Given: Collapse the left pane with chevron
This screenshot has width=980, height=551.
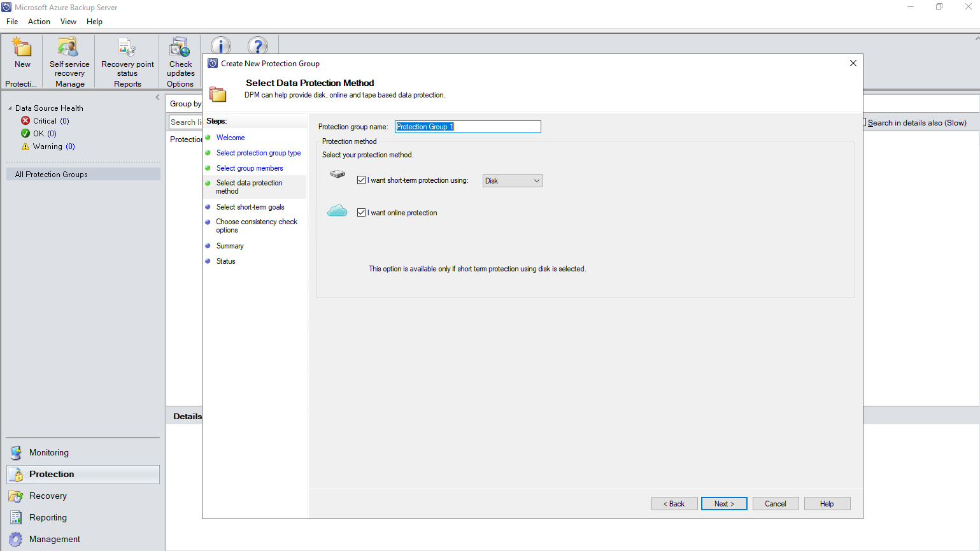Looking at the screenshot, I should [157, 97].
